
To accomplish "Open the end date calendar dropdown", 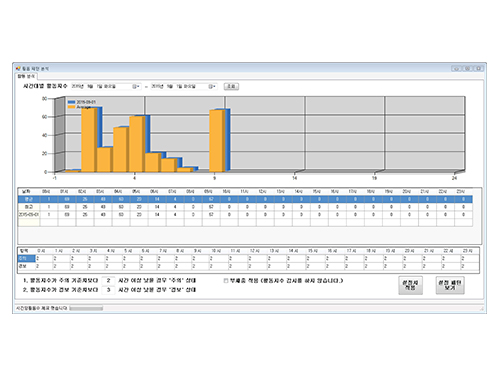I will 212,86.
